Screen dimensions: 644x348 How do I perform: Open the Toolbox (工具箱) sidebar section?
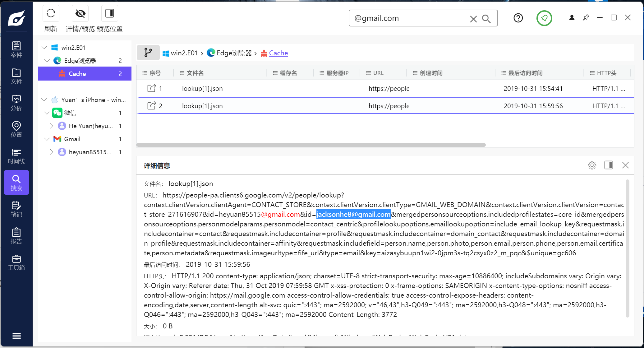16,263
